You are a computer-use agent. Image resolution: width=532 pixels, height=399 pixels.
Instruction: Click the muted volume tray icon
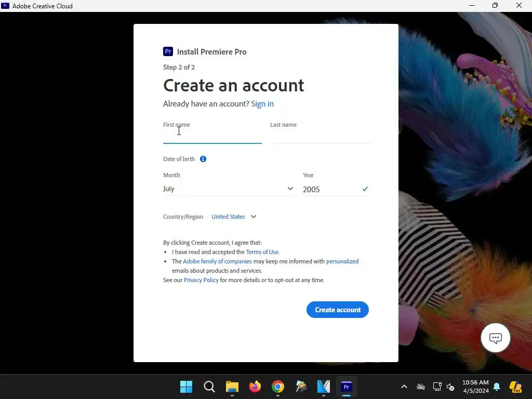coord(450,387)
